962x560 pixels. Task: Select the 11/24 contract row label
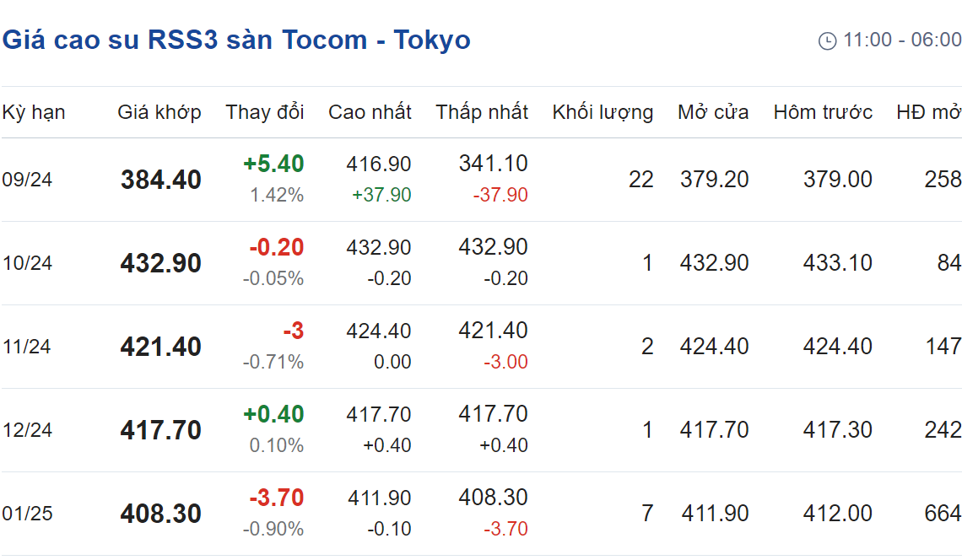click(x=27, y=347)
